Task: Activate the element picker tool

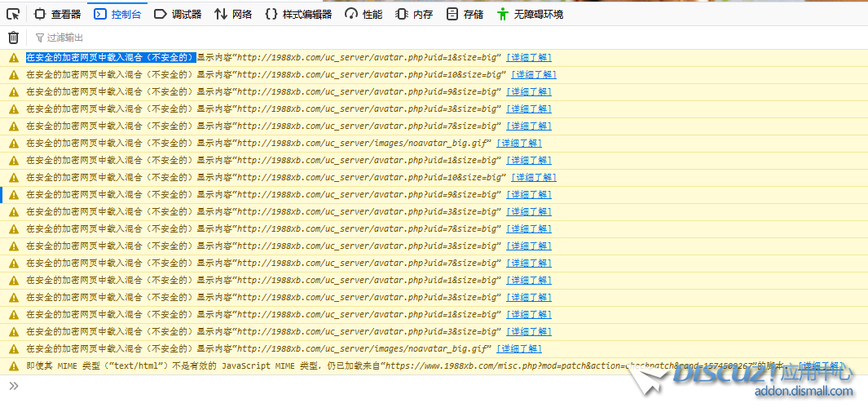Action: (13, 14)
